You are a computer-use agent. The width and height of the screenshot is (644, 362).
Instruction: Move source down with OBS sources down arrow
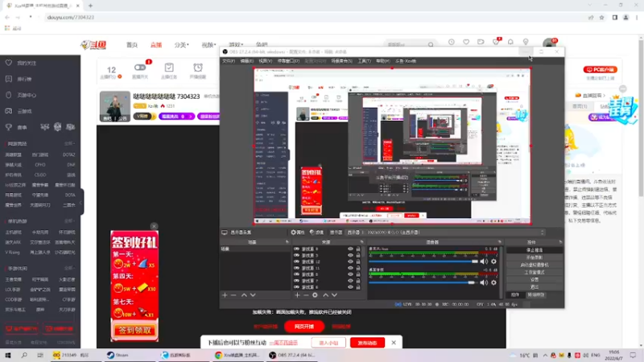(334, 295)
